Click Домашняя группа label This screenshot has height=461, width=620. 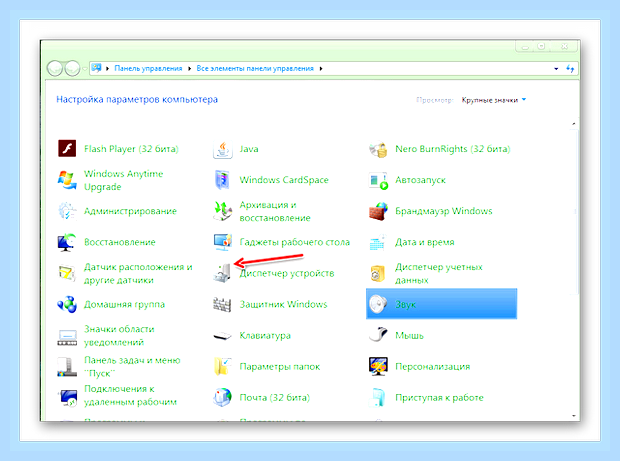(x=124, y=304)
